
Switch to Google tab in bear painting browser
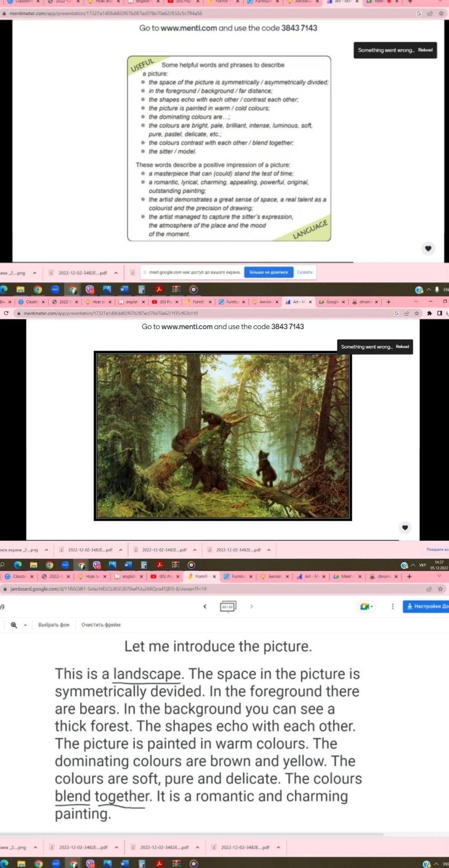tap(332, 302)
